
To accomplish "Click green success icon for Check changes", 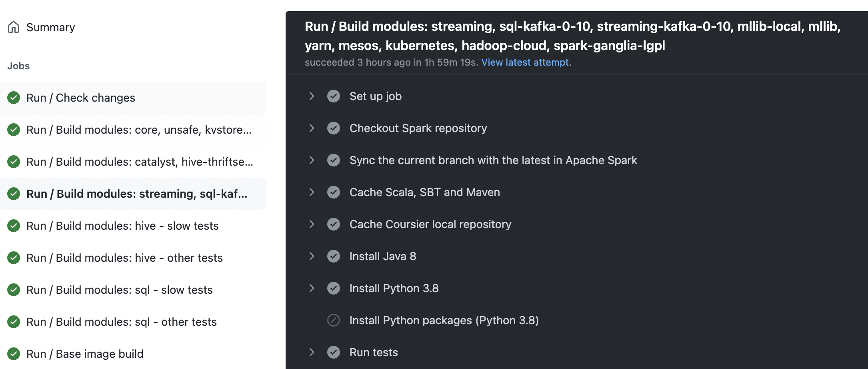I will [14, 98].
